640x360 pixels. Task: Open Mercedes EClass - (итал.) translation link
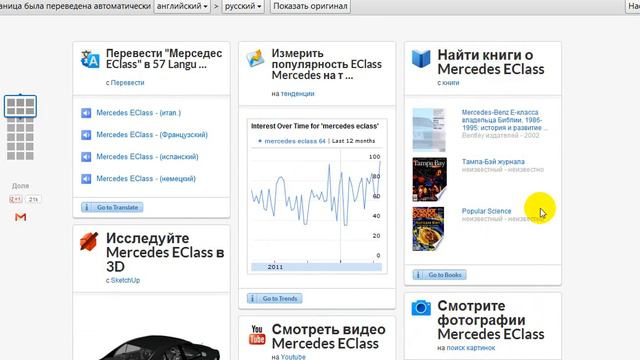[x=138, y=113]
